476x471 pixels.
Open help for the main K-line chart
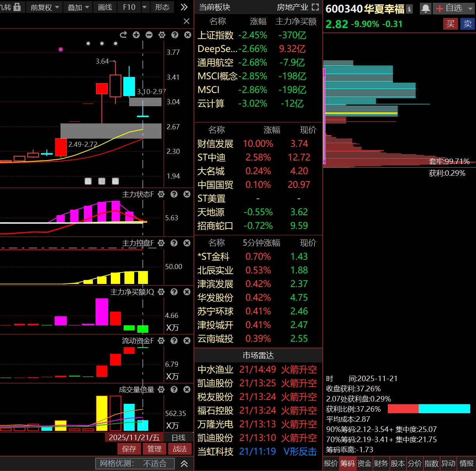pos(175,35)
